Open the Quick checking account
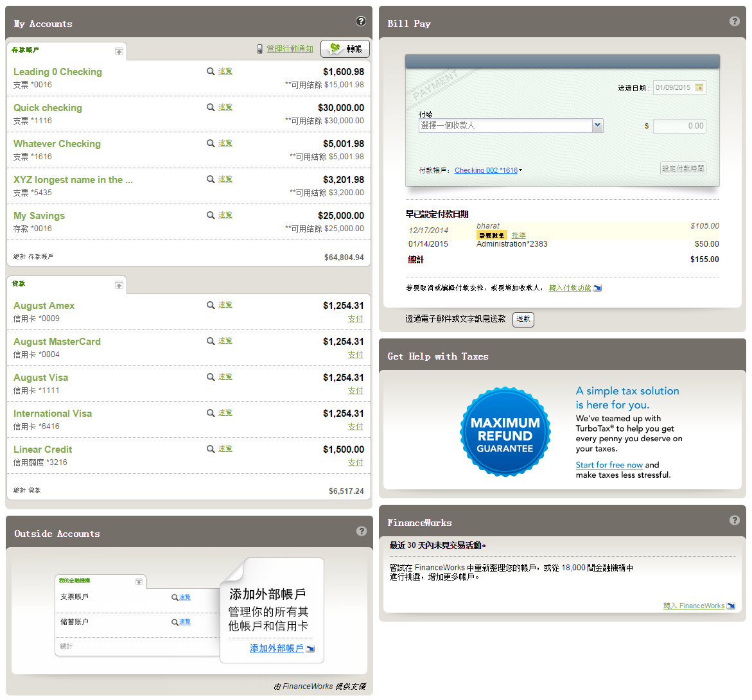This screenshot has width=752, height=700. tap(48, 108)
